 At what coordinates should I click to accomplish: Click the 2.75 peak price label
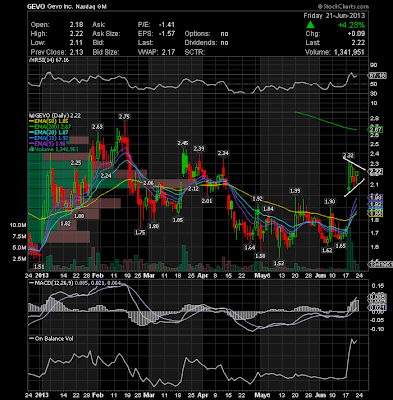[x=125, y=116]
